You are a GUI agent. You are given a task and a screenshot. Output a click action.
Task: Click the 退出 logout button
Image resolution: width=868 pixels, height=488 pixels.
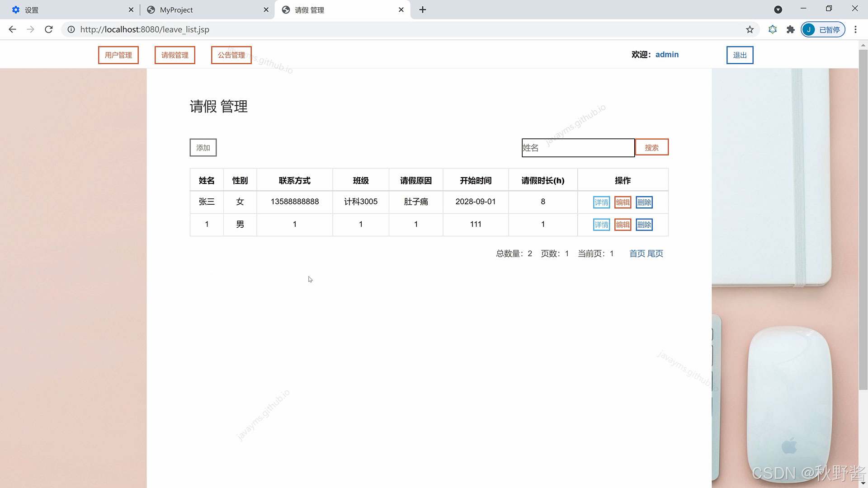(740, 55)
